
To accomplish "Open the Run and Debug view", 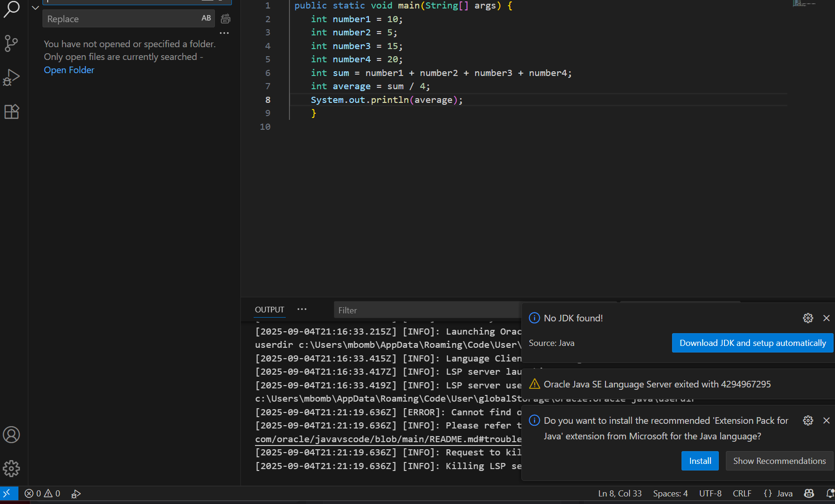I will pyautogui.click(x=11, y=77).
